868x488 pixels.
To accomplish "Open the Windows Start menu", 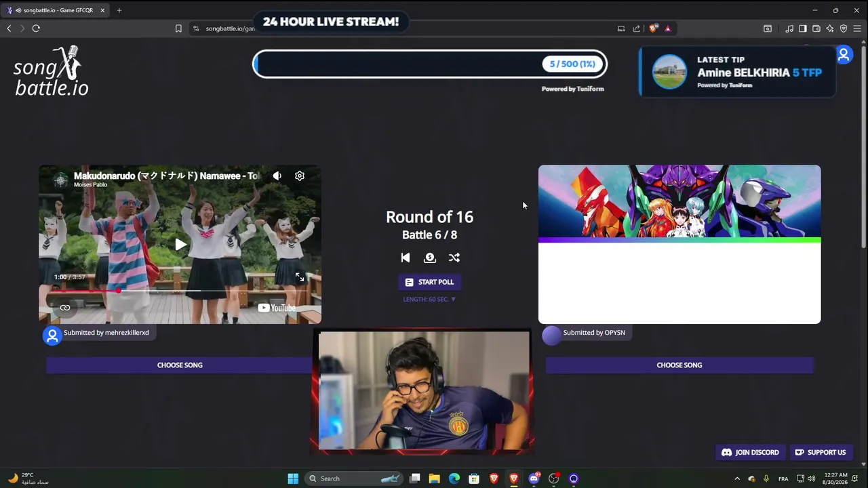I will [293, 479].
